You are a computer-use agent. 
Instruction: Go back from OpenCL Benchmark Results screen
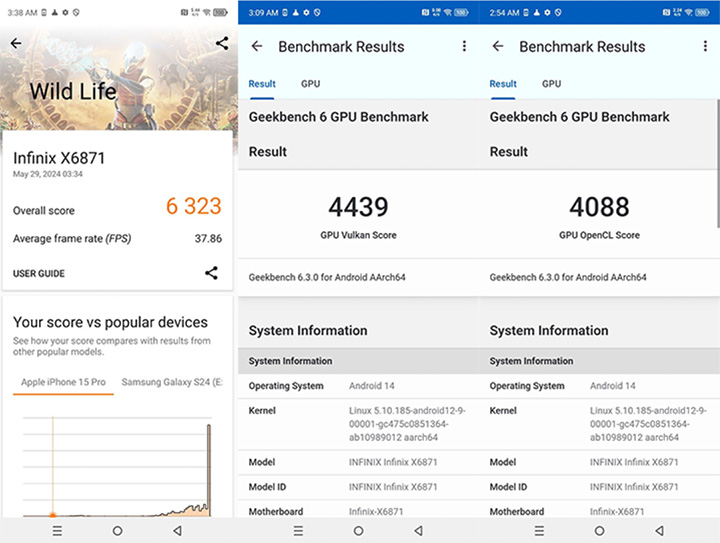pyautogui.click(x=498, y=47)
